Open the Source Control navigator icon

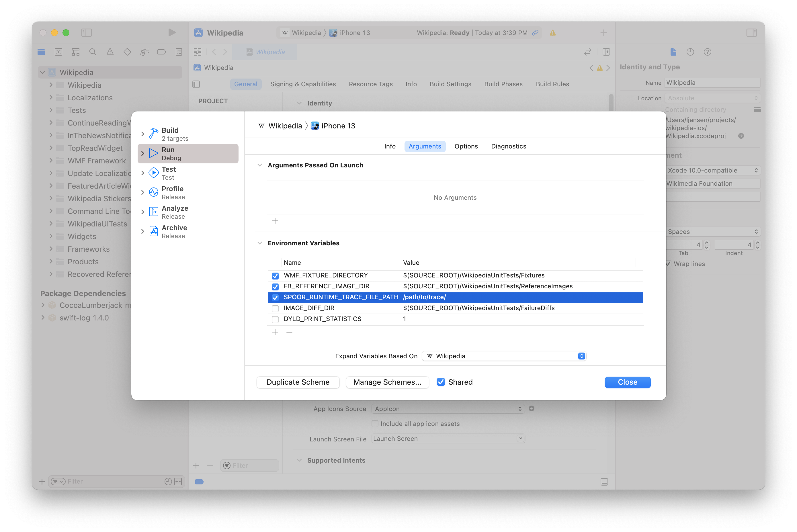58,52
